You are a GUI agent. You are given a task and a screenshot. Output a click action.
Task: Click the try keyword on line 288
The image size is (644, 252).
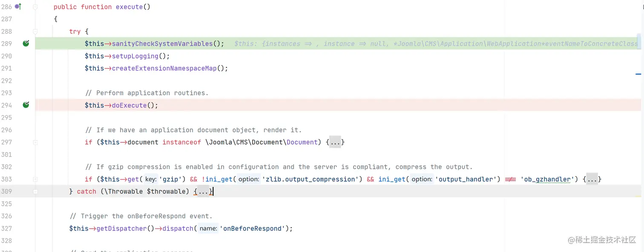[x=75, y=32]
